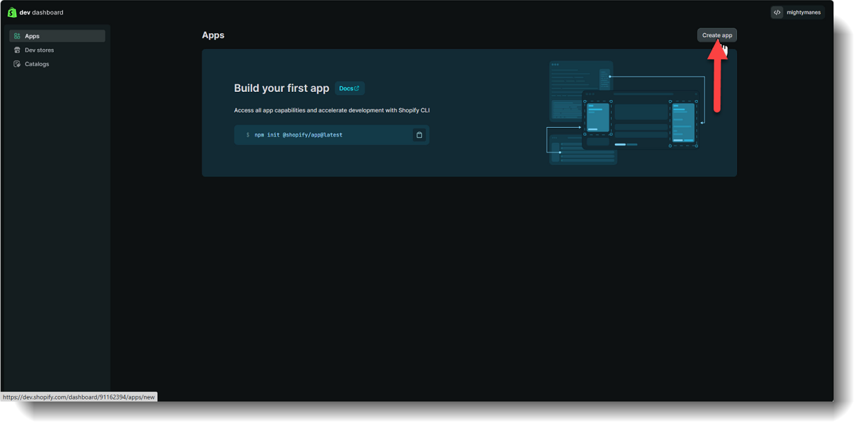The image size is (868, 436).
Task: Click the Create app button
Action: (x=717, y=35)
